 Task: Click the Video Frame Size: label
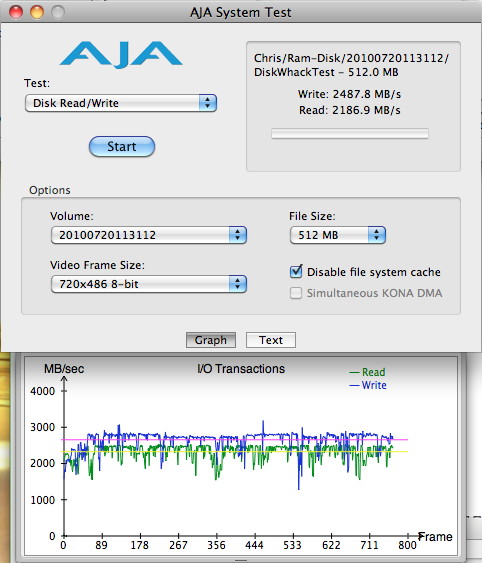coord(97,265)
